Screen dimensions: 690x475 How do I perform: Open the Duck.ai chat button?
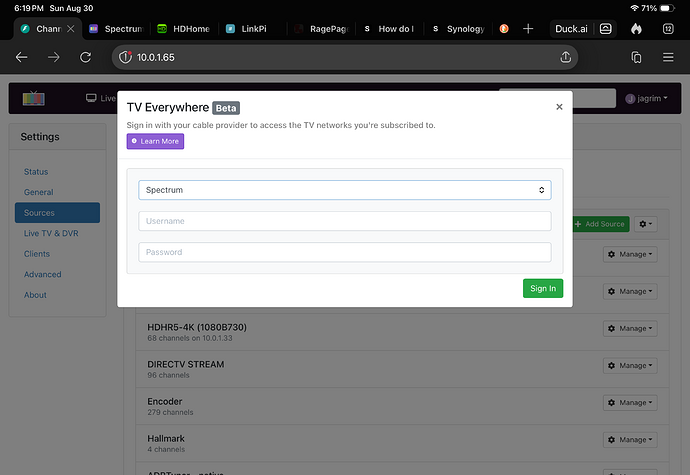[x=571, y=29]
